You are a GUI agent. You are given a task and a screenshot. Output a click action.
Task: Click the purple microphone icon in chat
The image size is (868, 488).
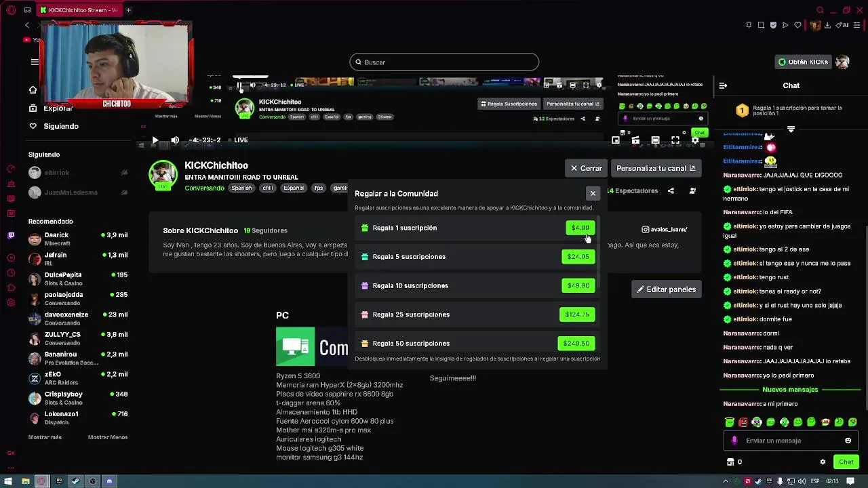734,441
